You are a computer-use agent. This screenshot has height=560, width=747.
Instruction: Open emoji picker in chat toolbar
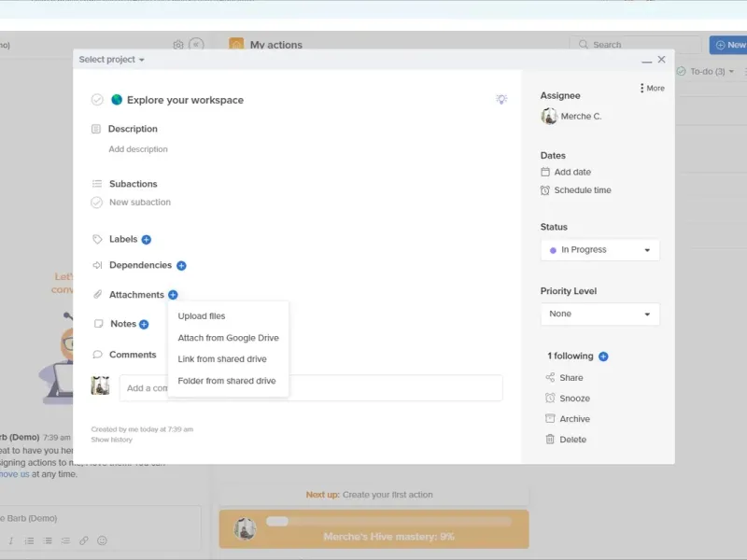pyautogui.click(x=102, y=540)
